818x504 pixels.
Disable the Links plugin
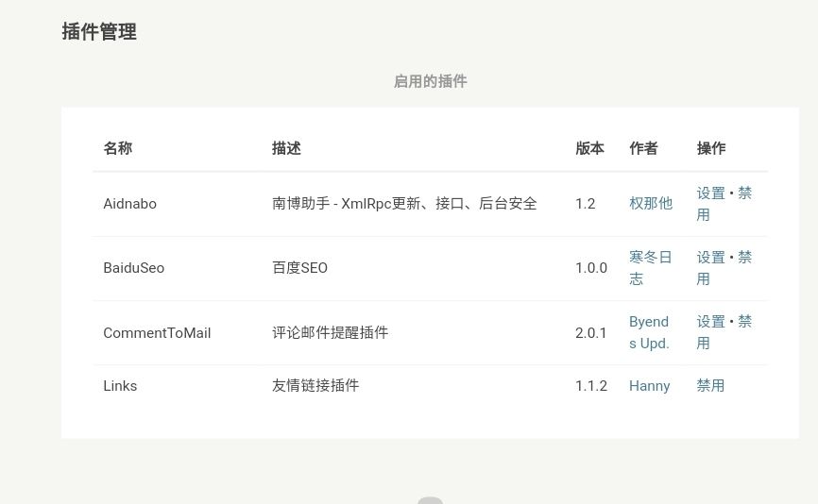[x=710, y=385]
